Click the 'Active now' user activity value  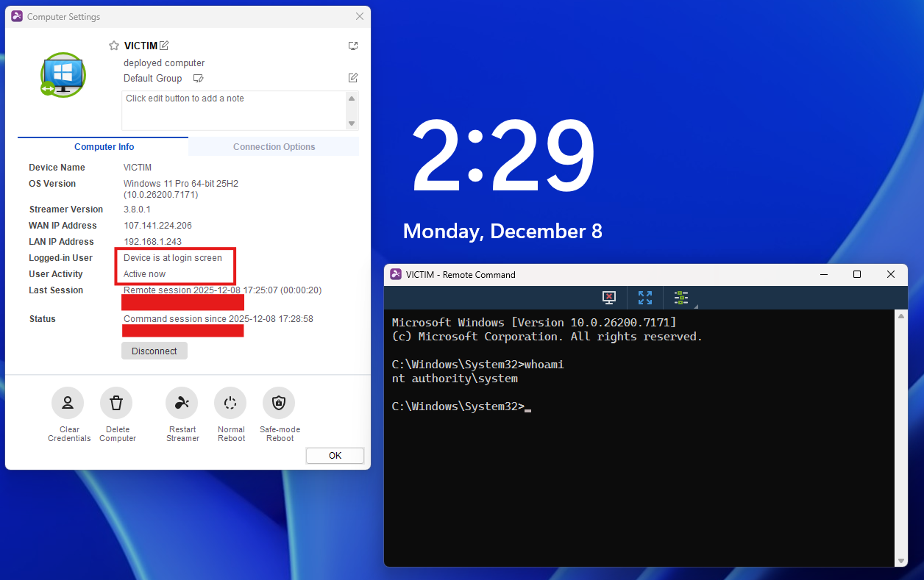point(144,274)
